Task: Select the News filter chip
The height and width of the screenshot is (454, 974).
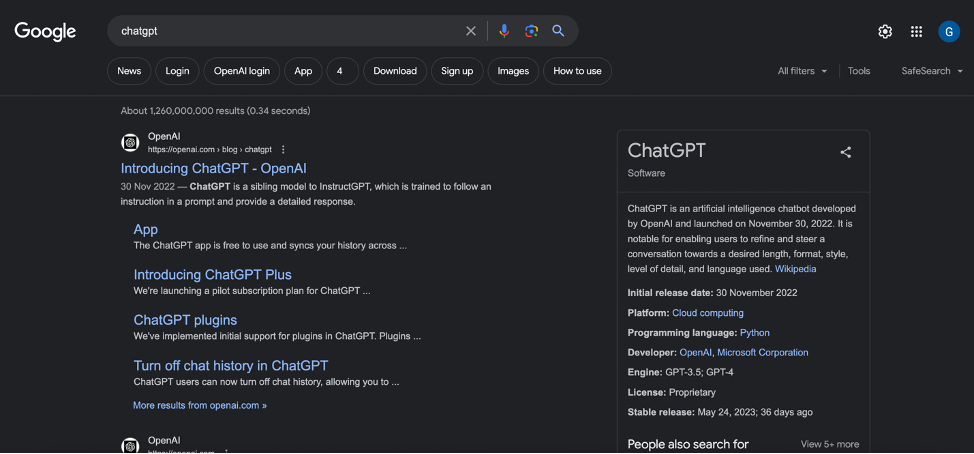Action: point(129,71)
